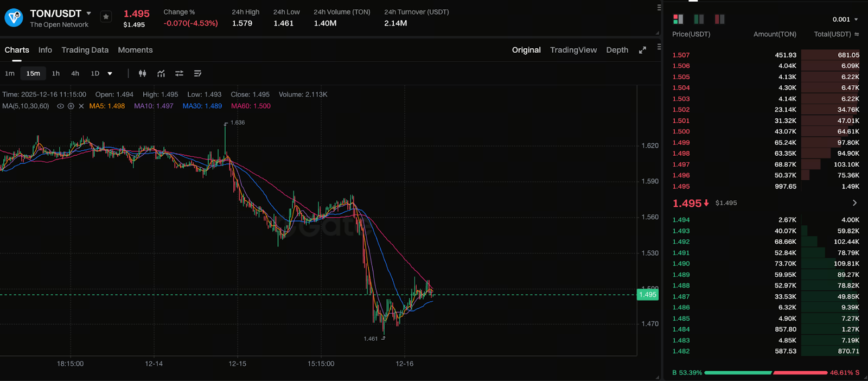Show sell orders only in order book
The height and width of the screenshot is (381, 868).
point(719,19)
